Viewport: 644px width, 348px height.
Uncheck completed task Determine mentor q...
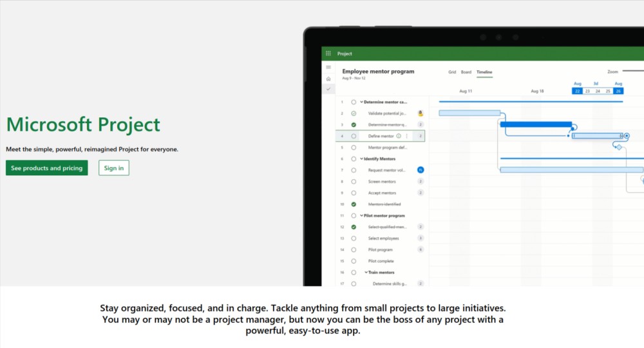pyautogui.click(x=354, y=124)
